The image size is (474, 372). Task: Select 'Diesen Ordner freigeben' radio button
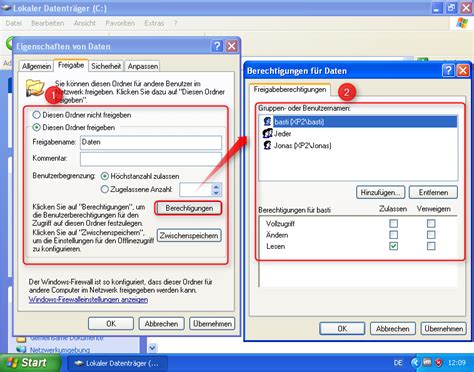[x=36, y=127]
